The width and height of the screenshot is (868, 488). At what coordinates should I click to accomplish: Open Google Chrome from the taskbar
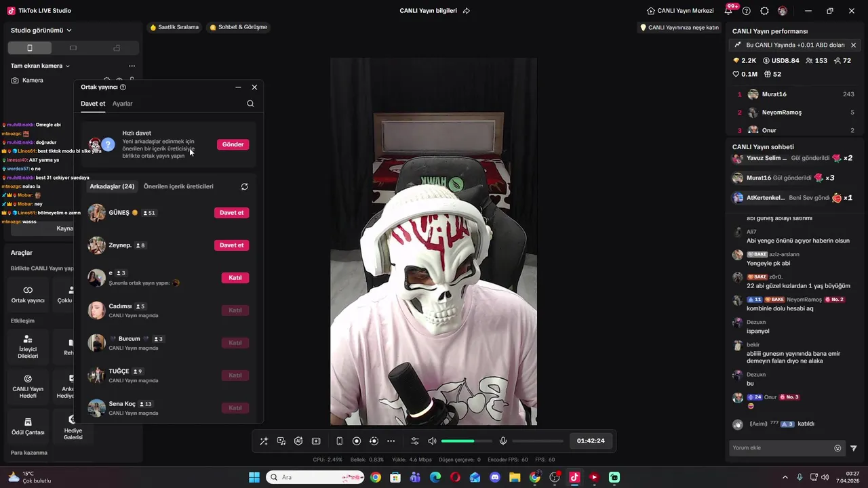[x=376, y=477]
